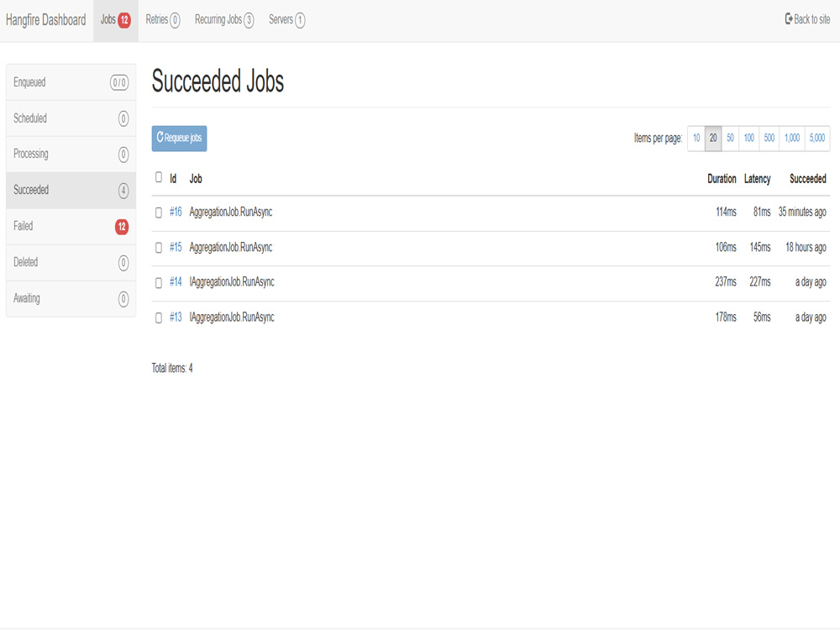Open job #16 details link
This screenshot has height=630, width=840.
176,213
